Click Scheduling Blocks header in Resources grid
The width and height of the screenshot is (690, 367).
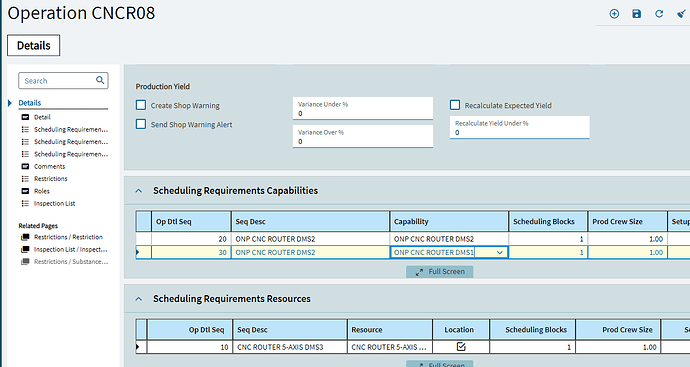(x=532, y=330)
